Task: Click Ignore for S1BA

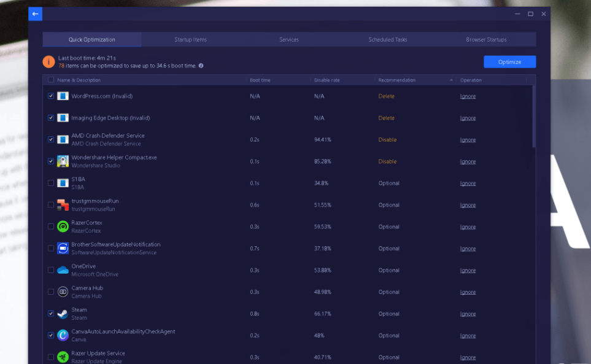Action: pyautogui.click(x=468, y=183)
